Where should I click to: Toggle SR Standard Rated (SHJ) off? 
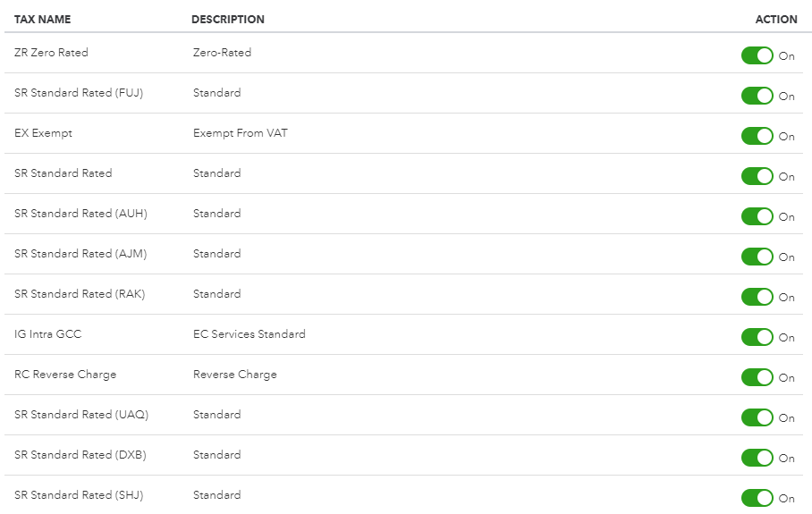click(x=757, y=498)
